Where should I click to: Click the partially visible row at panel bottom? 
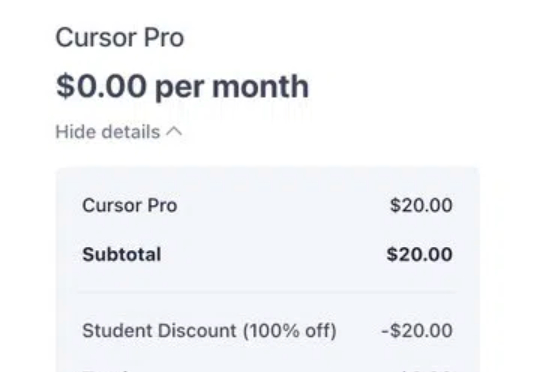coord(267,370)
